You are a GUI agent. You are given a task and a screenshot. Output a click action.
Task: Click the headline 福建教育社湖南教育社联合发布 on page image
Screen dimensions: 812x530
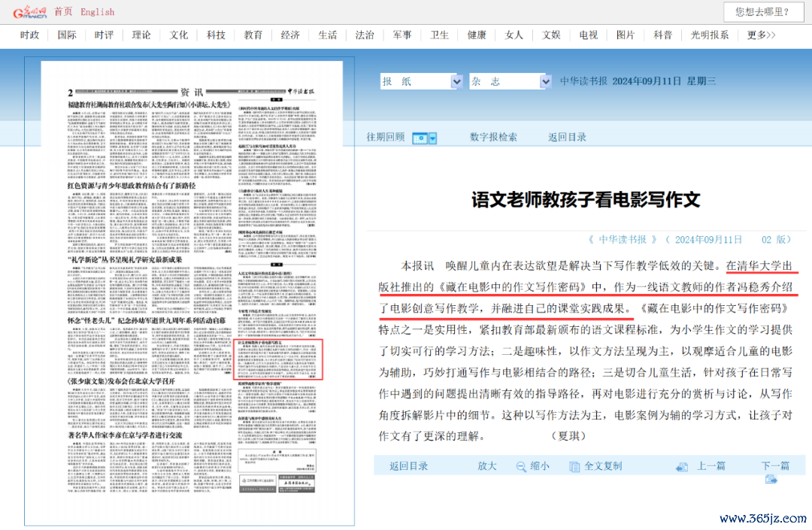coord(149,104)
